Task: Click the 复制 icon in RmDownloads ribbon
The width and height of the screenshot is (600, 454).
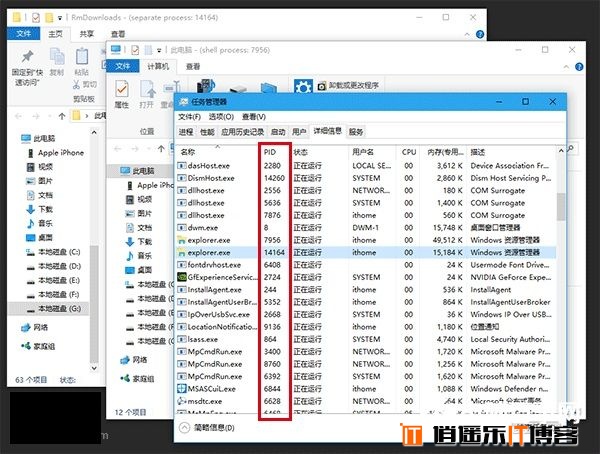Action: (57, 56)
